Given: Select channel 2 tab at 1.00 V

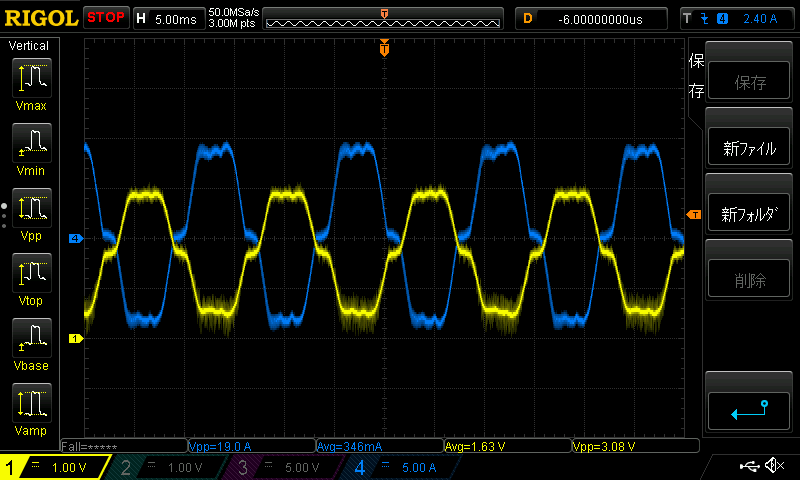Looking at the screenshot, I should coord(166,467).
